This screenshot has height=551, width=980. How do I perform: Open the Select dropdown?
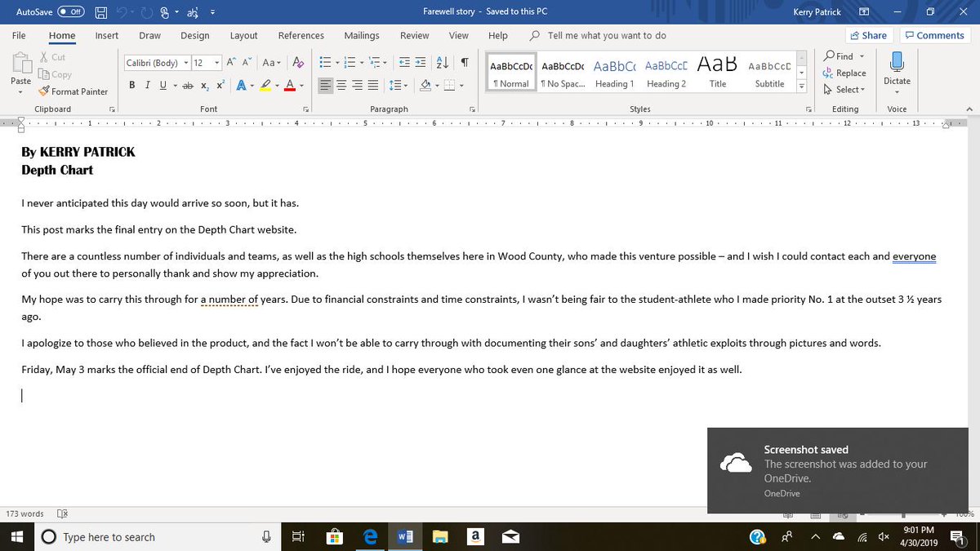(x=844, y=90)
